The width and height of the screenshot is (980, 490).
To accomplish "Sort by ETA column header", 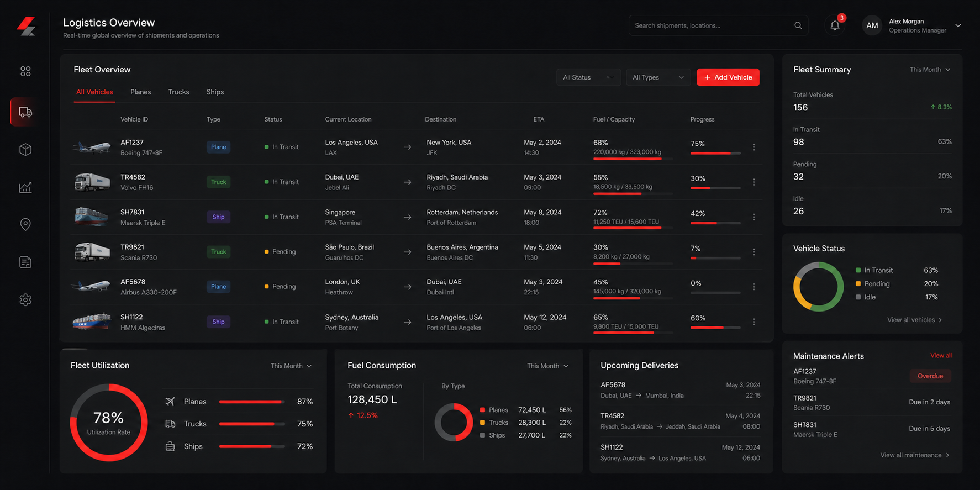I will tap(539, 119).
